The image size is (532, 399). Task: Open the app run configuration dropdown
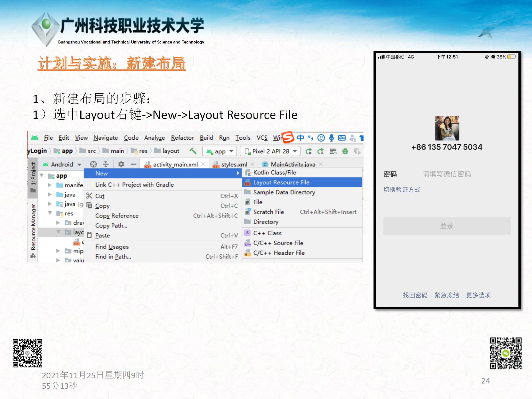click(220, 151)
